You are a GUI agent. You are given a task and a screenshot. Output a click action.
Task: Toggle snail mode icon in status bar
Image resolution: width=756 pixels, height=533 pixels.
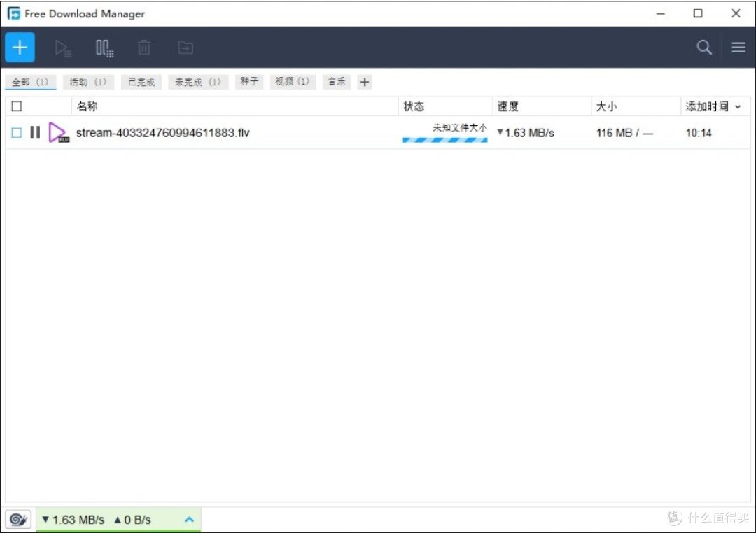click(18, 520)
